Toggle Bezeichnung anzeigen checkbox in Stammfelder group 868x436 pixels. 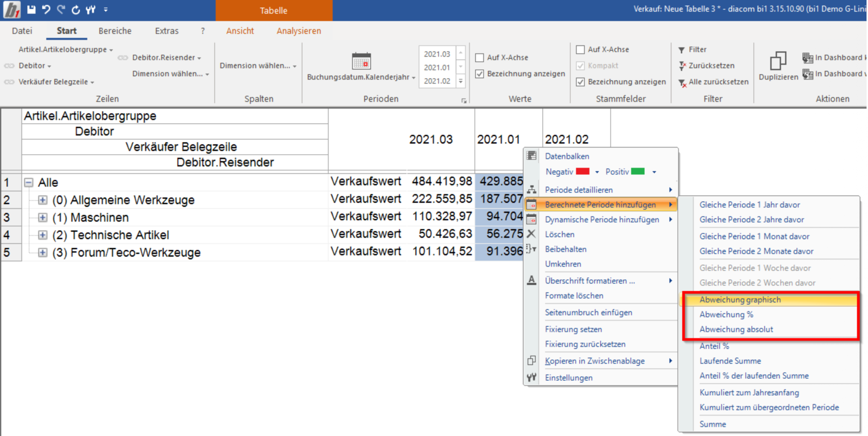pyautogui.click(x=580, y=82)
